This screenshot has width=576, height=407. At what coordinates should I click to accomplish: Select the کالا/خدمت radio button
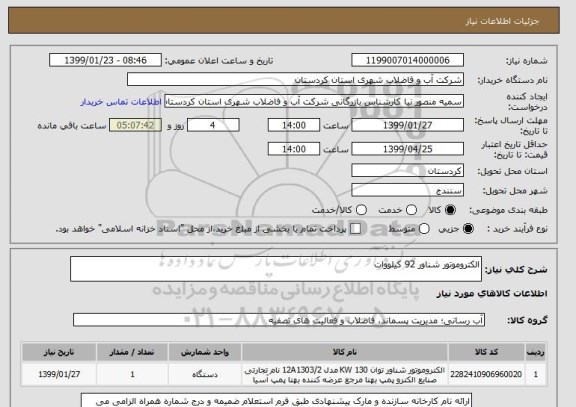coord(361,210)
